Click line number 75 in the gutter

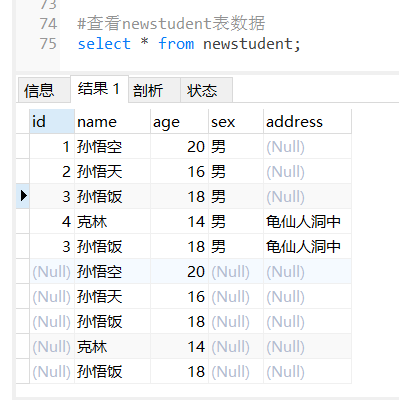pyautogui.click(x=48, y=44)
